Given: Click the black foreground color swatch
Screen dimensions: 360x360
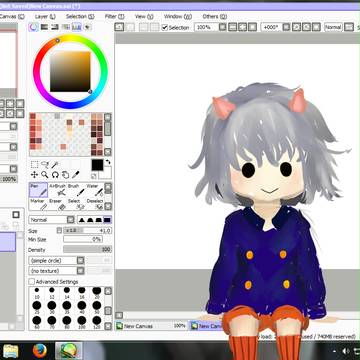Looking at the screenshot, I should (x=97, y=165).
